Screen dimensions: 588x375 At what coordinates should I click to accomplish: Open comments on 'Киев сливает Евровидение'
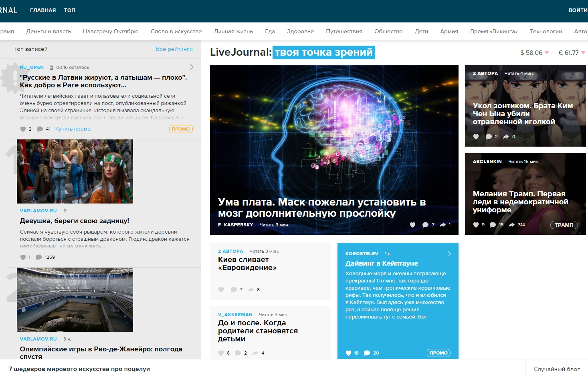point(234,290)
